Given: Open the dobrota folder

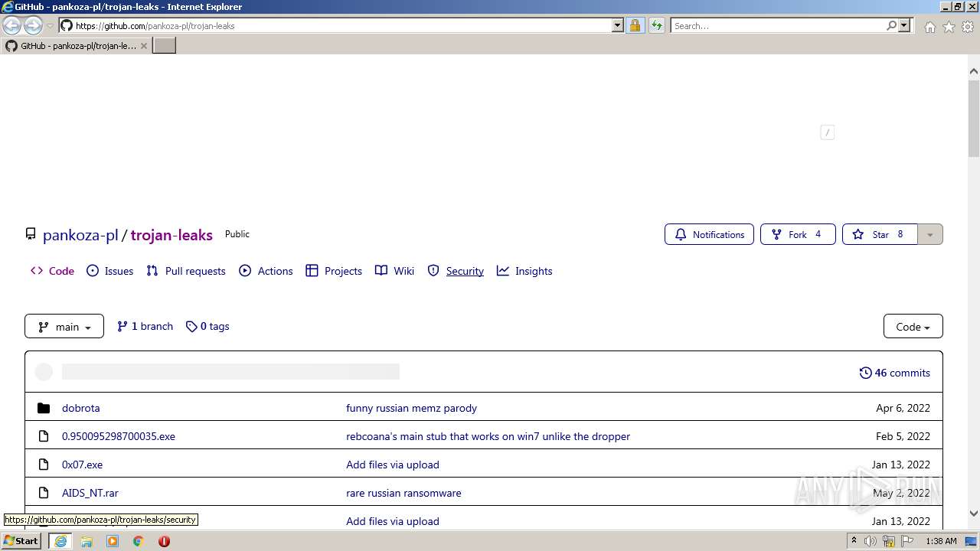Looking at the screenshot, I should (81, 408).
